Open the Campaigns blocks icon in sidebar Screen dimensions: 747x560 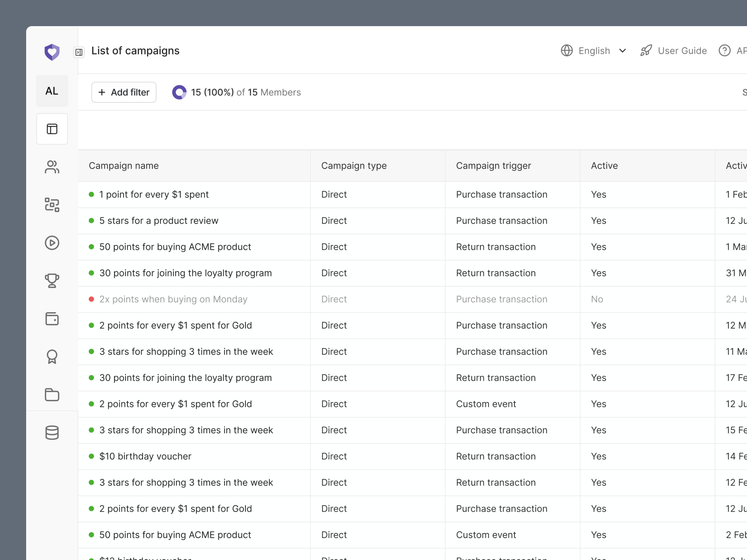[52, 205]
